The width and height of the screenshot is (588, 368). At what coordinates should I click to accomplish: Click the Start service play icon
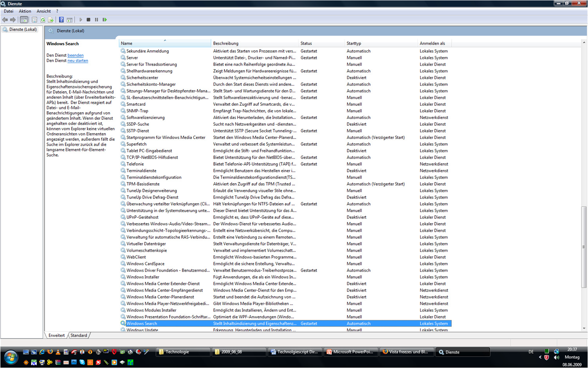(81, 20)
